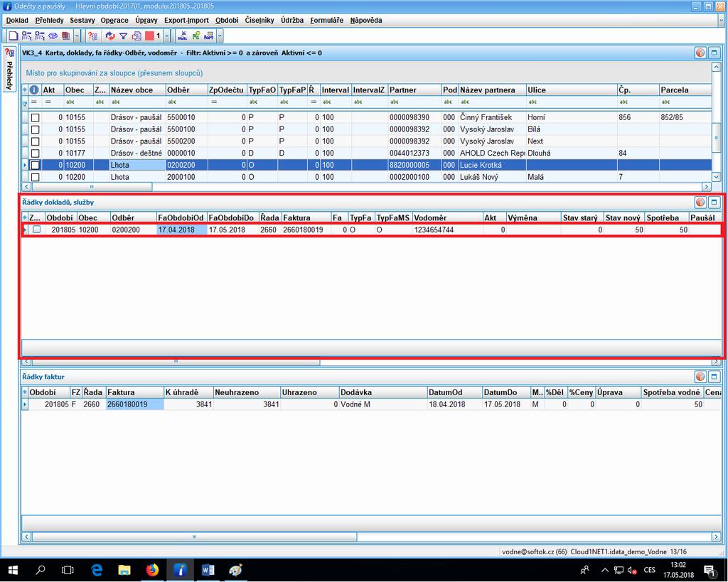Select FaObdobiOd cell 17.04.2018

tap(181, 230)
